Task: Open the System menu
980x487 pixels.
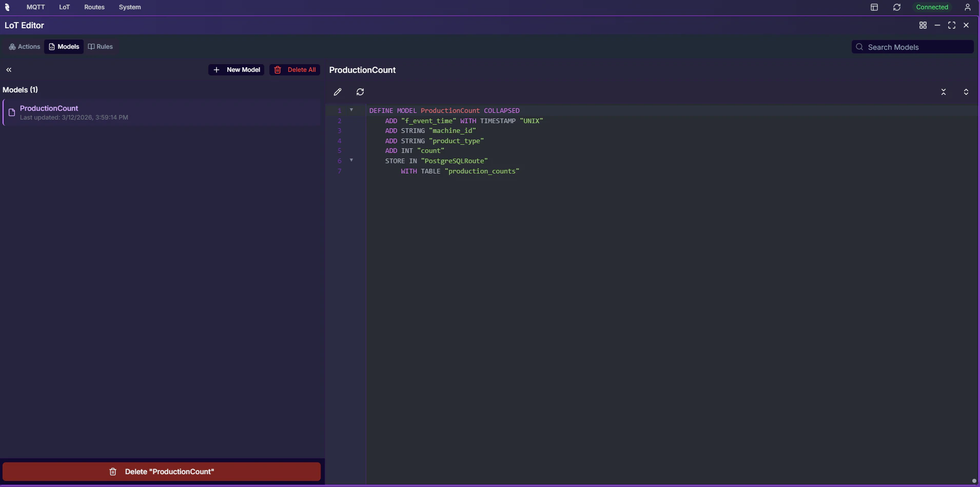Action: click(129, 7)
